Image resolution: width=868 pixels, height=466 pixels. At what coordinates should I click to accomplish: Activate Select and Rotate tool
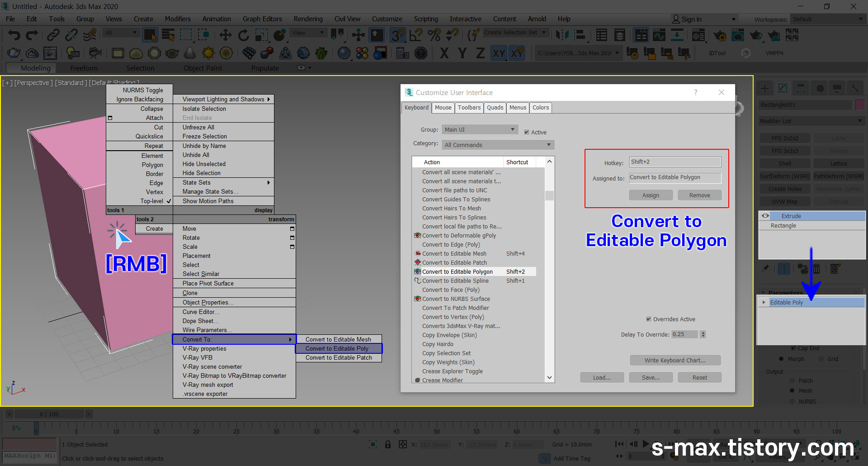tap(243, 35)
